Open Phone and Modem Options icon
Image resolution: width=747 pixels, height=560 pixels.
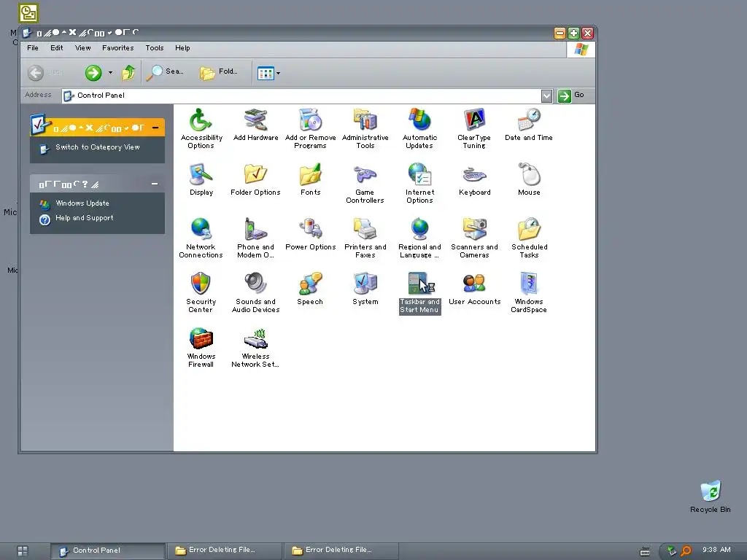tap(256, 238)
